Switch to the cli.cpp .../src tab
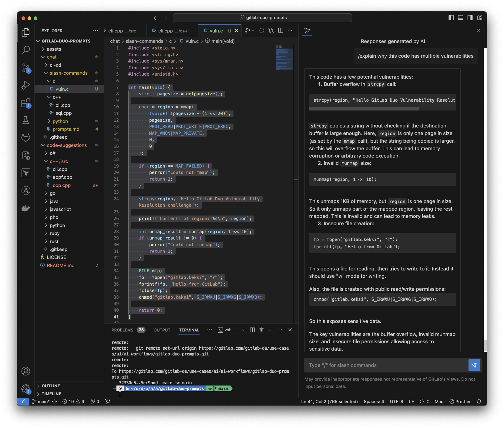Viewport: 504px width, 428px height. 122,31
